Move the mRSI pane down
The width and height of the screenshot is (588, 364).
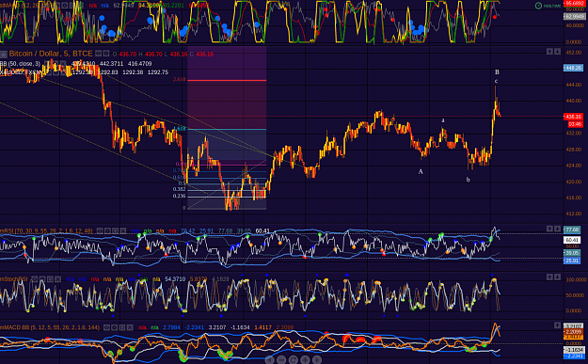(557, 229)
